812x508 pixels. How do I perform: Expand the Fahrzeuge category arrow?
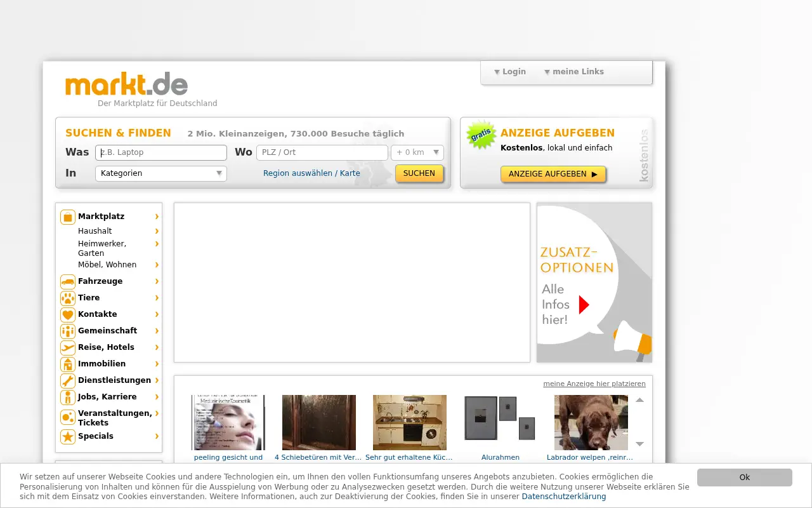(x=157, y=281)
